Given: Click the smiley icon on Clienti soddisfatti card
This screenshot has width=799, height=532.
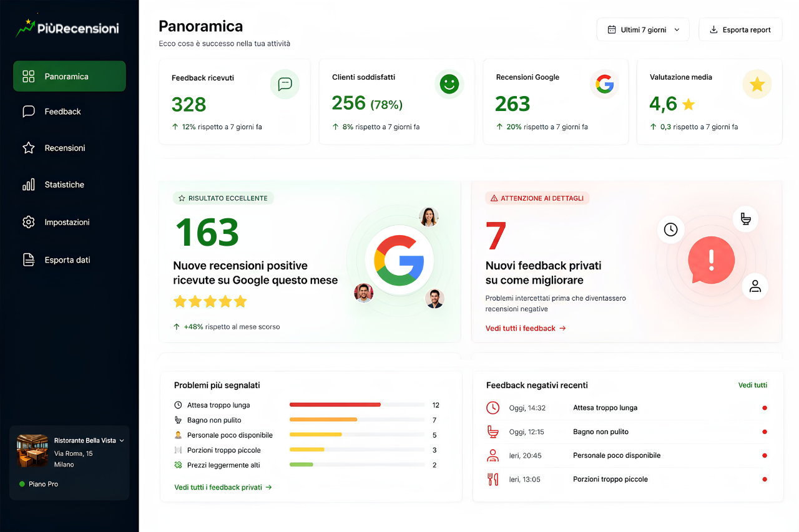Looking at the screenshot, I should point(449,84).
